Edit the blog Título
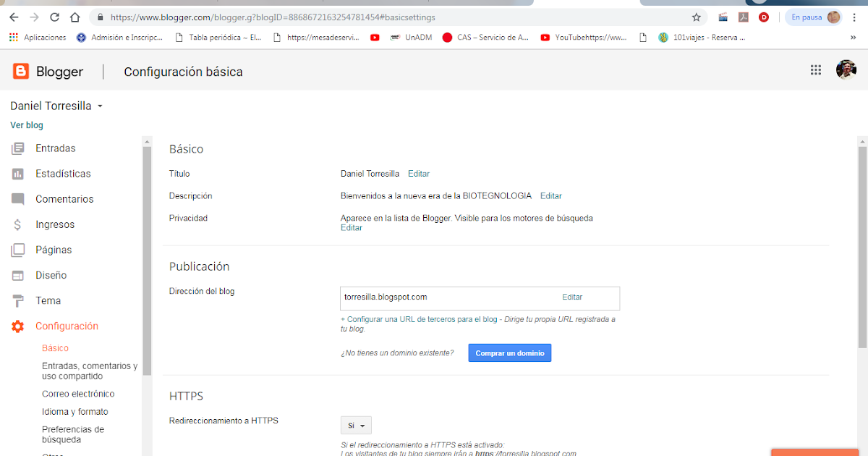This screenshot has height=456, width=868. [419, 174]
